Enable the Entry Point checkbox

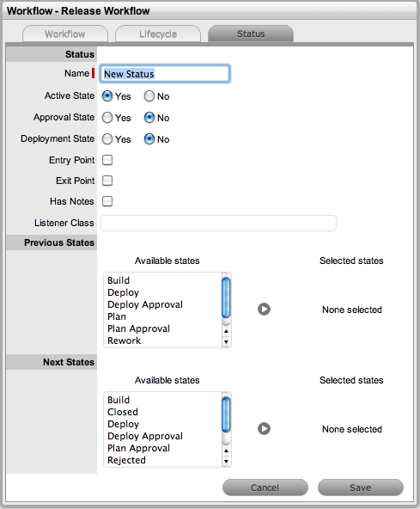click(107, 160)
